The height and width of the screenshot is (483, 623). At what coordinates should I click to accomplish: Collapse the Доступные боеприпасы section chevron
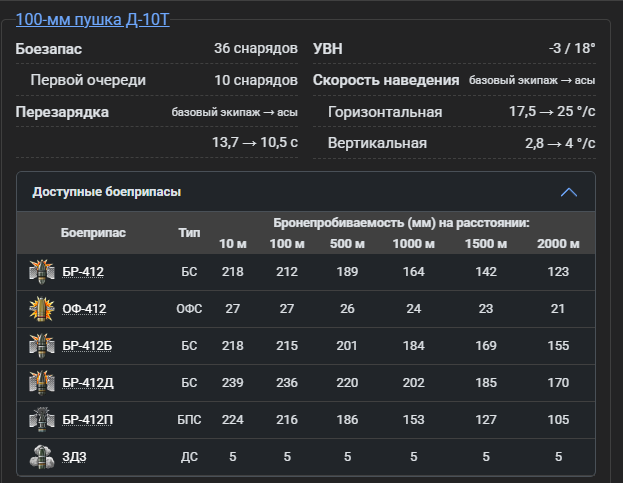click(569, 192)
